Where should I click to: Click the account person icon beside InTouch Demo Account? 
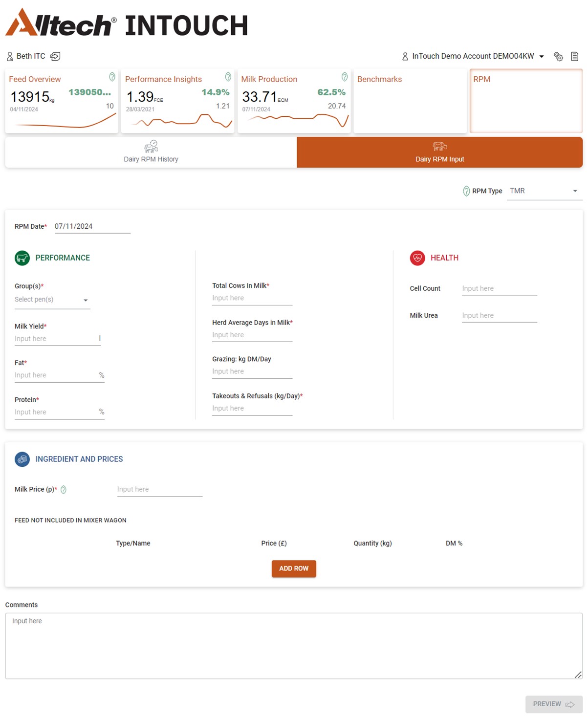tap(405, 57)
